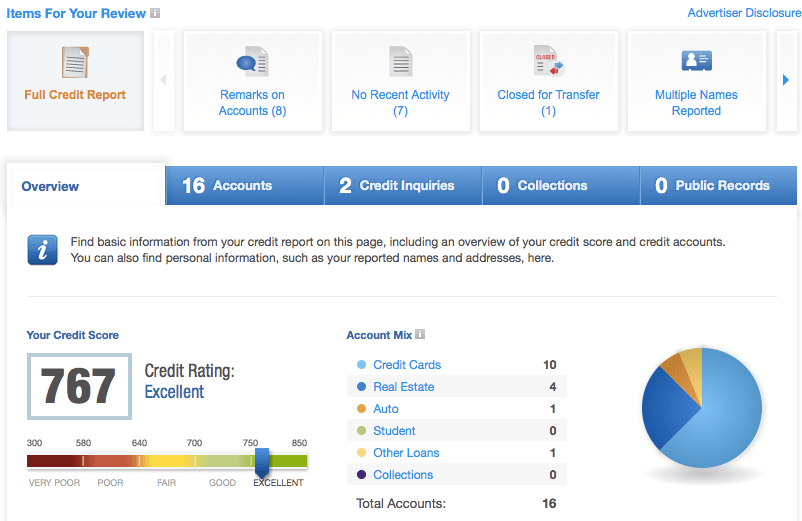Click the orange Auto bullet dot
This screenshot has height=521, width=802.
(x=361, y=409)
